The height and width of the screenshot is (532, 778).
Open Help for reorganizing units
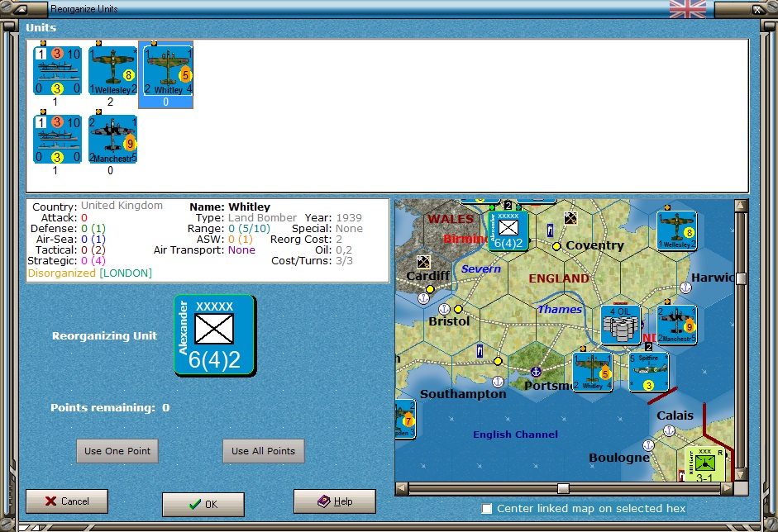pyautogui.click(x=335, y=501)
